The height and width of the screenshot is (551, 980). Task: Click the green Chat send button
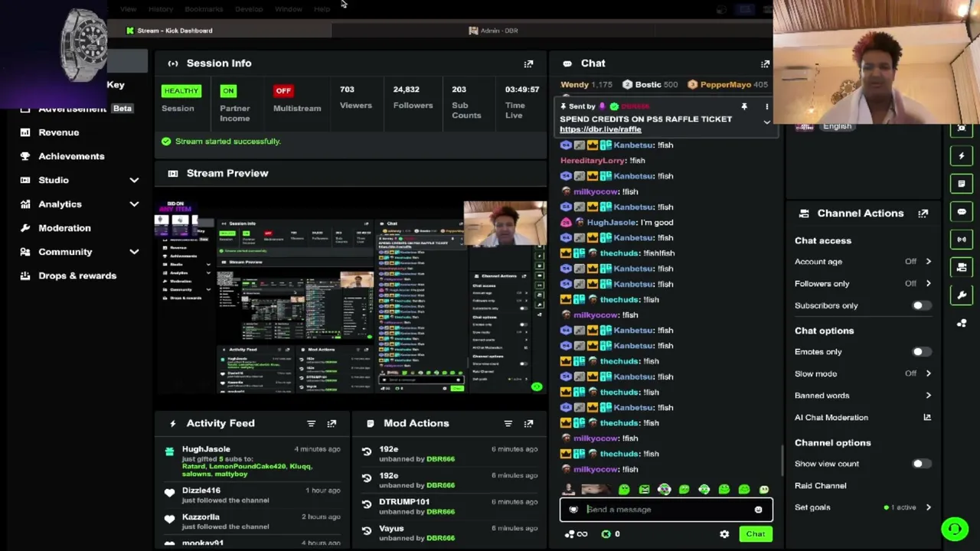click(x=756, y=534)
